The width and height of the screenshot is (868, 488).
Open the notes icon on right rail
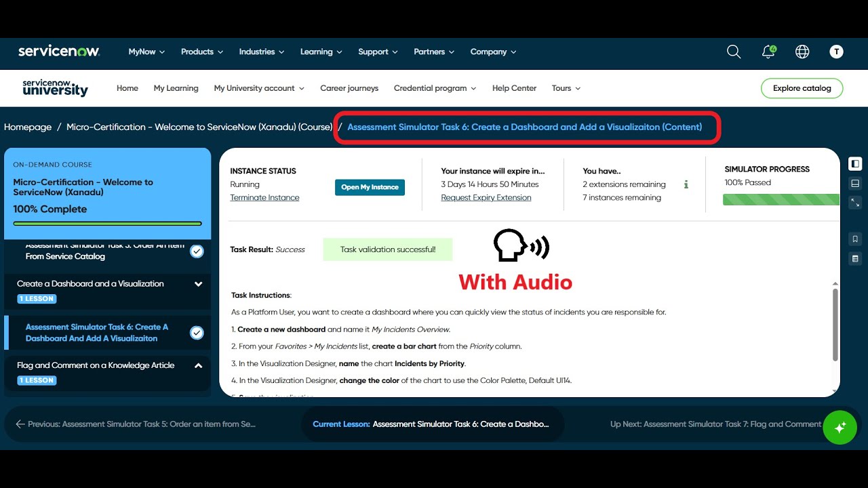(855, 258)
